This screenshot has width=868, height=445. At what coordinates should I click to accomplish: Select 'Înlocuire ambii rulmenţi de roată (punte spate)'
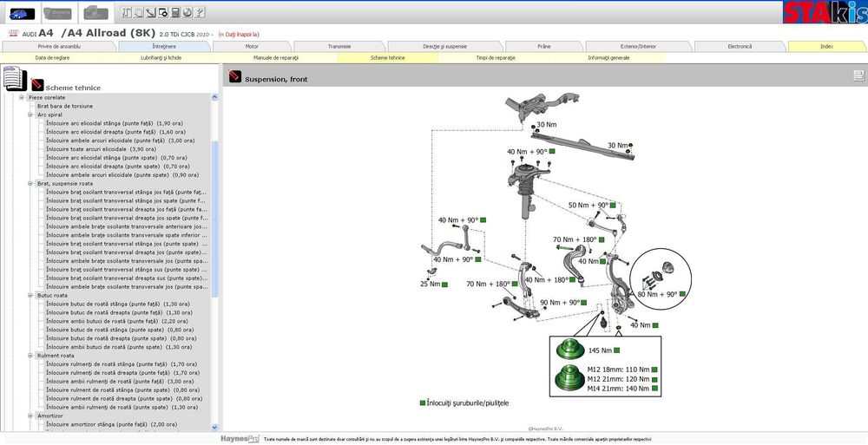(x=122, y=408)
